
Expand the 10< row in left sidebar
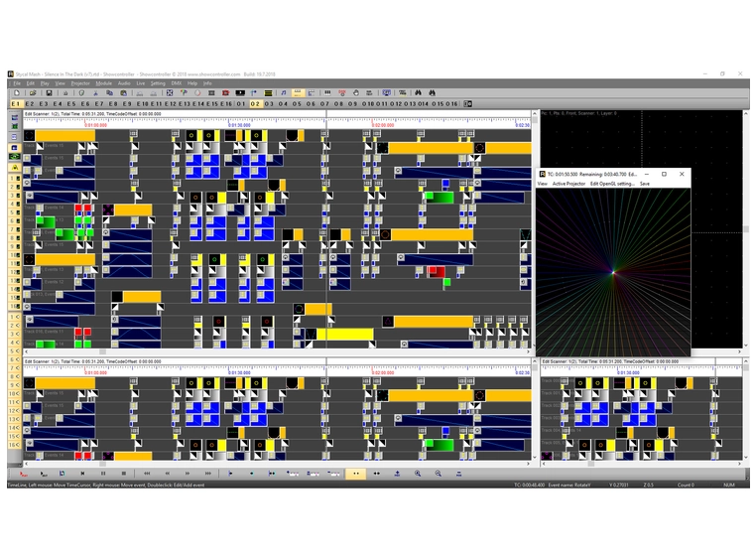pos(15,393)
